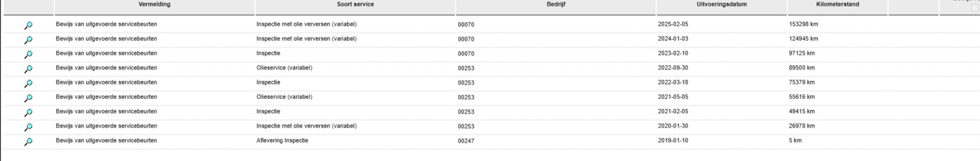Inspect the 89500 km Olieservice record via magnifier
Viewport: 980px width, 161px height.
(x=28, y=69)
